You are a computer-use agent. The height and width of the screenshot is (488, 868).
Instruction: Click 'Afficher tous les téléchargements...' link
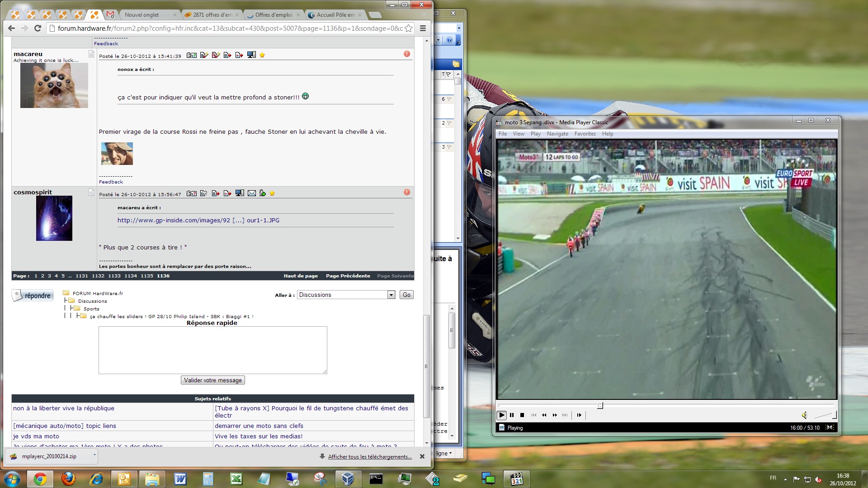click(370, 457)
